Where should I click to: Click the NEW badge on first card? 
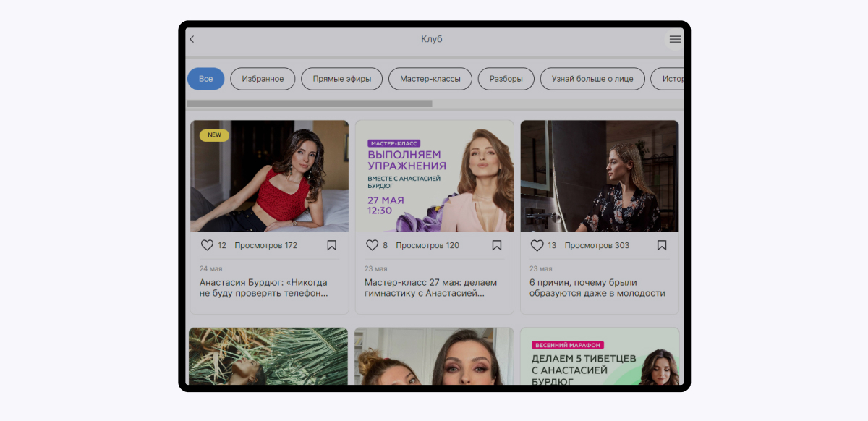click(214, 135)
